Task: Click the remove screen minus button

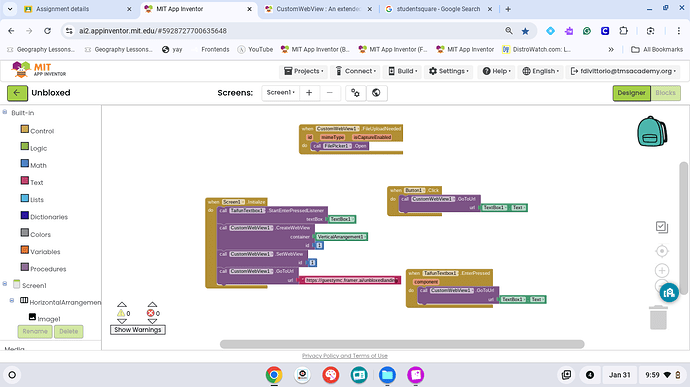Action: (x=330, y=93)
